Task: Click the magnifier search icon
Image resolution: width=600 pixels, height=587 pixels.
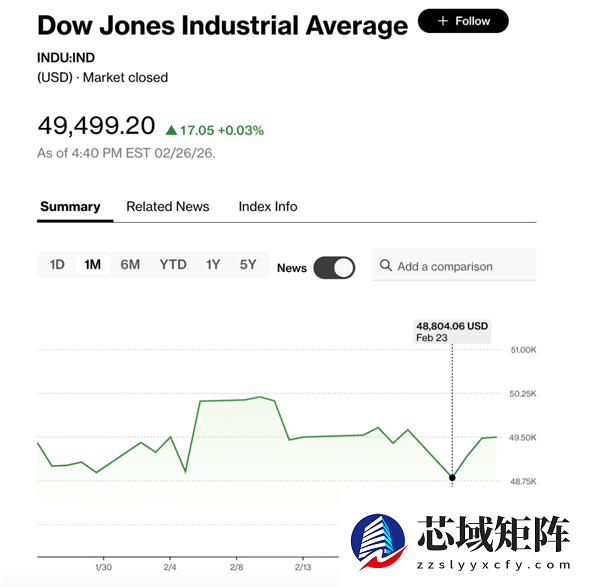Action: point(385,267)
